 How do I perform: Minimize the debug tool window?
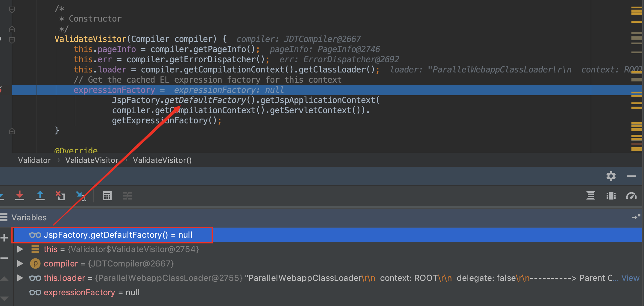click(x=631, y=176)
